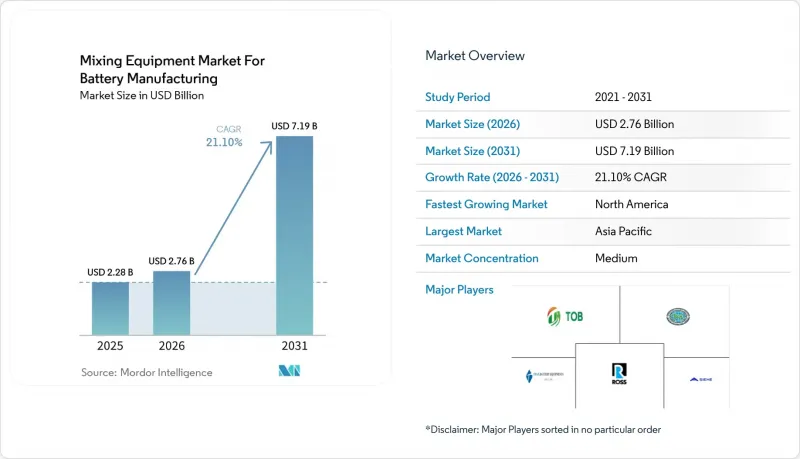Viewport: 800px width, 459px height.
Task: Click the 2031 bar in chart
Action: [x=294, y=236]
